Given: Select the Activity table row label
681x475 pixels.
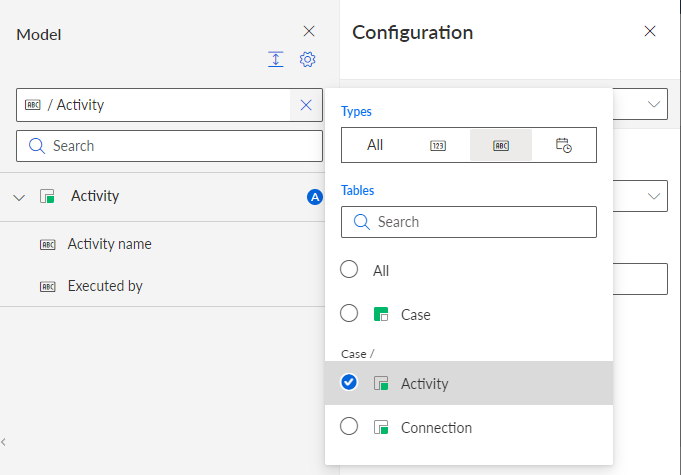Looking at the screenshot, I should pos(95,196).
